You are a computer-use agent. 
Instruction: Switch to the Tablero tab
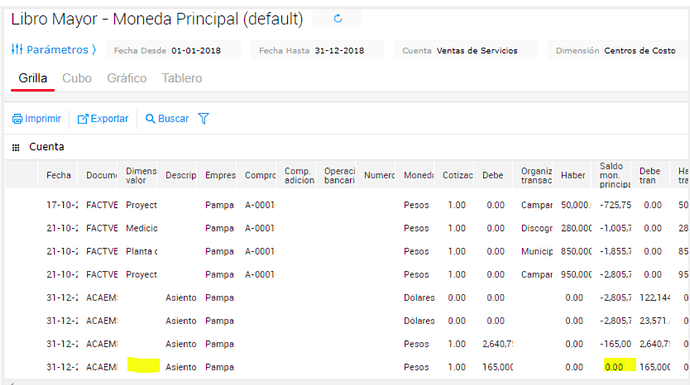pyautogui.click(x=182, y=78)
